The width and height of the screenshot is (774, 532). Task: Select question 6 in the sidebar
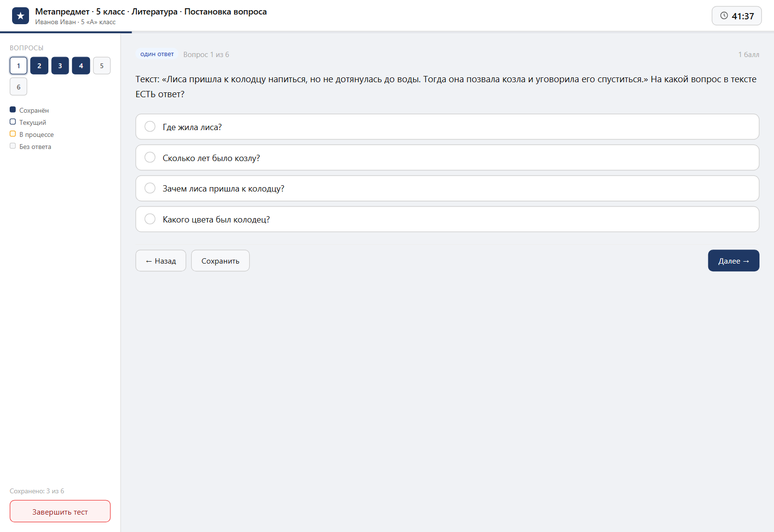click(18, 87)
